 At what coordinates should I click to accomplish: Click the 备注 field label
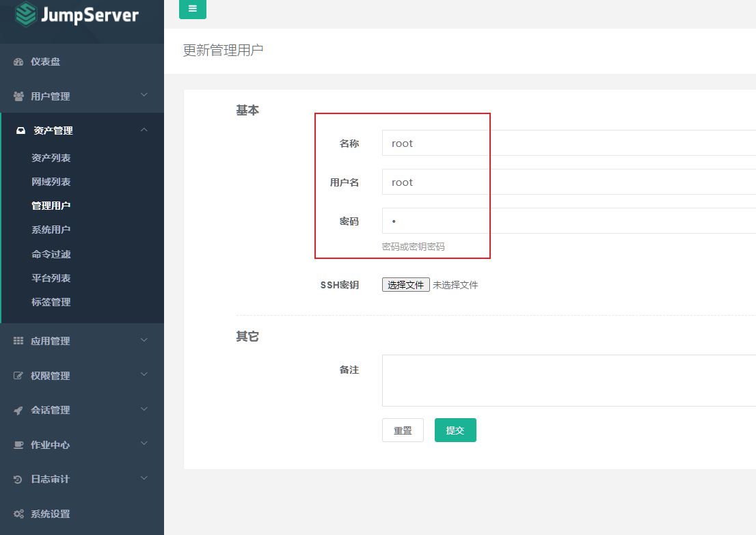click(x=349, y=370)
